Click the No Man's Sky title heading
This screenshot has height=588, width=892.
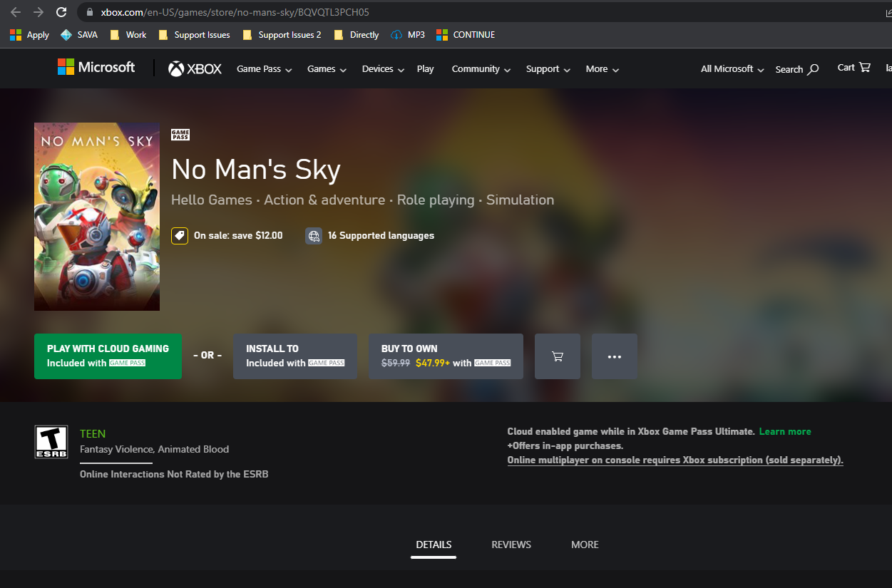pyautogui.click(x=256, y=170)
